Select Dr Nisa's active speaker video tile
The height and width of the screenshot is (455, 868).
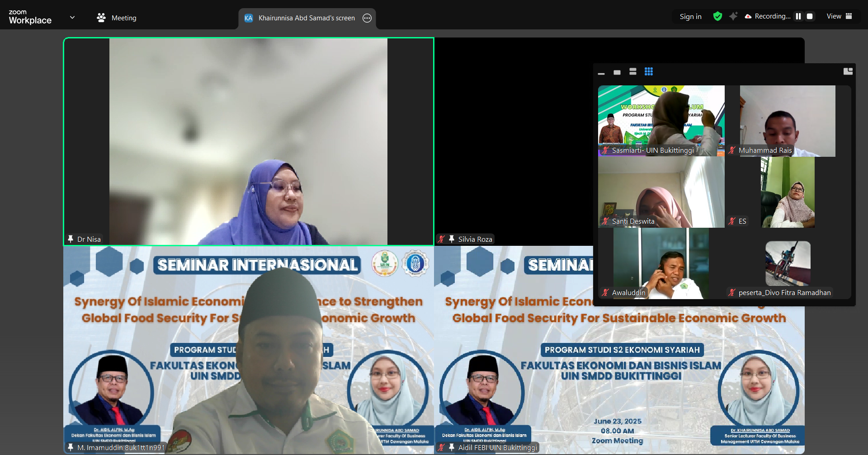(249, 141)
